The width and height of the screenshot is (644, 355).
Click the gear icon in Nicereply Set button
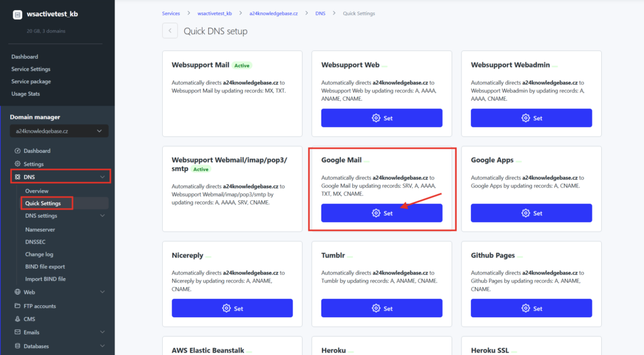226,308
